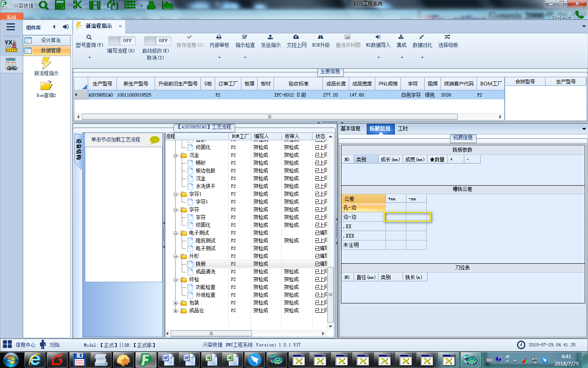The height and width of the screenshot is (368, 588).
Task: Open Internet Explorer from taskbar
Action: 35,360
